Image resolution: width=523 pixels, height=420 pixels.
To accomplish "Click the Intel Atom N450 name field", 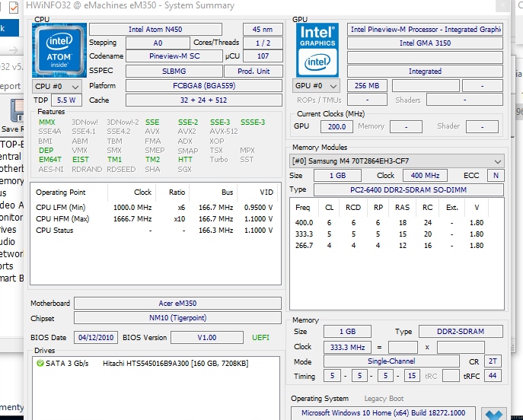I will [x=155, y=30].
